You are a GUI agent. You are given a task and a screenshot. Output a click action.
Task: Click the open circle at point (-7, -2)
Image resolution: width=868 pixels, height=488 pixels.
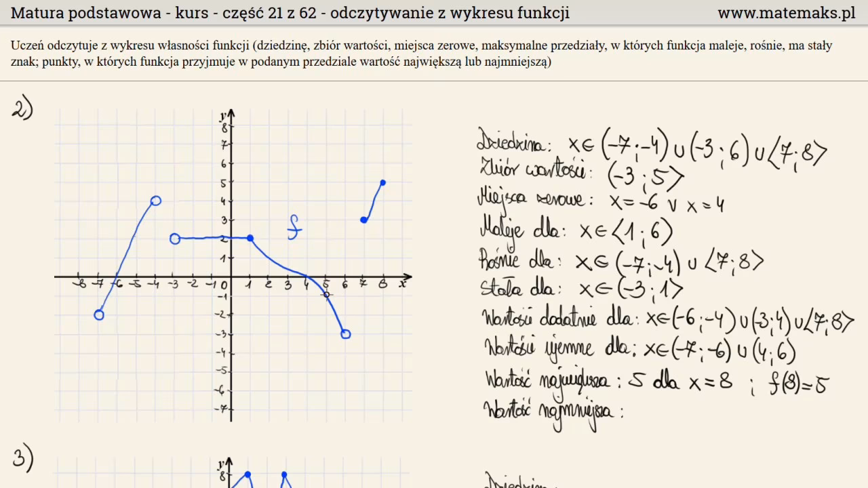coord(99,314)
